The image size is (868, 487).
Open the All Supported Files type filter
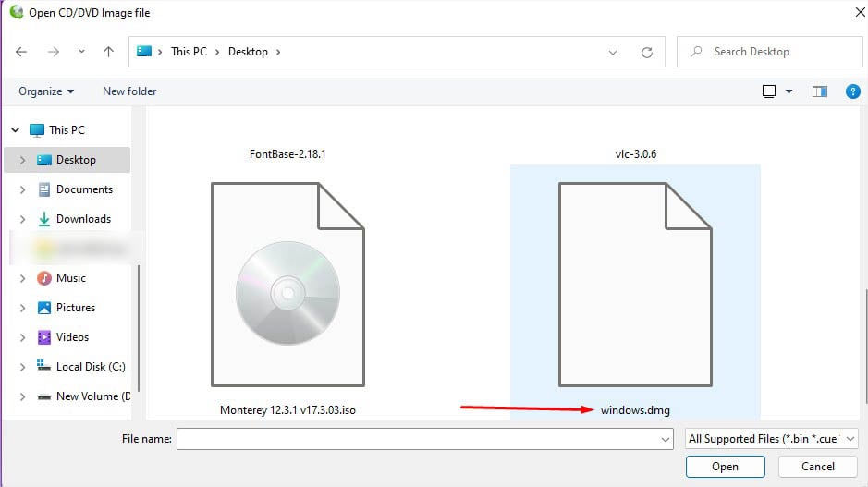[x=771, y=439]
